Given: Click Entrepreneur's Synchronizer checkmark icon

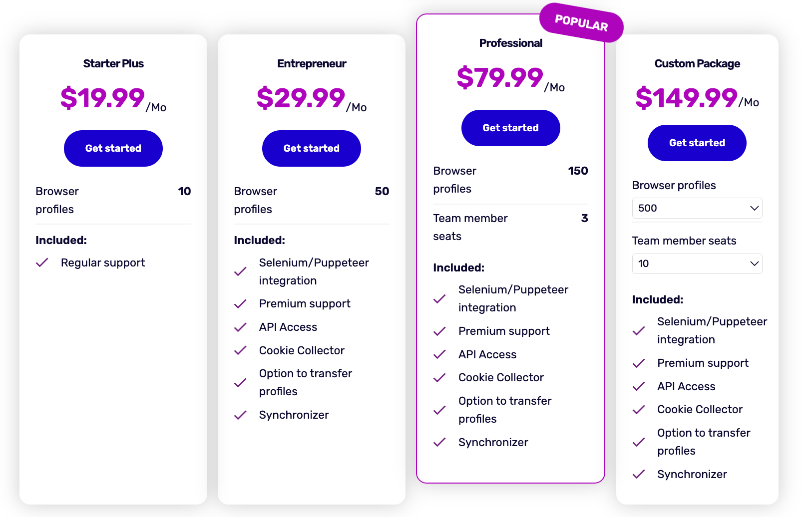Looking at the screenshot, I should (x=240, y=415).
